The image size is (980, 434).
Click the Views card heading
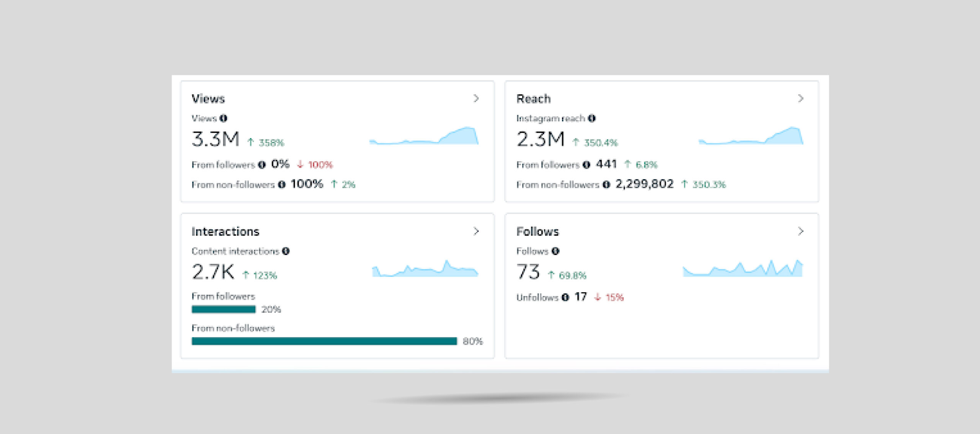click(208, 99)
